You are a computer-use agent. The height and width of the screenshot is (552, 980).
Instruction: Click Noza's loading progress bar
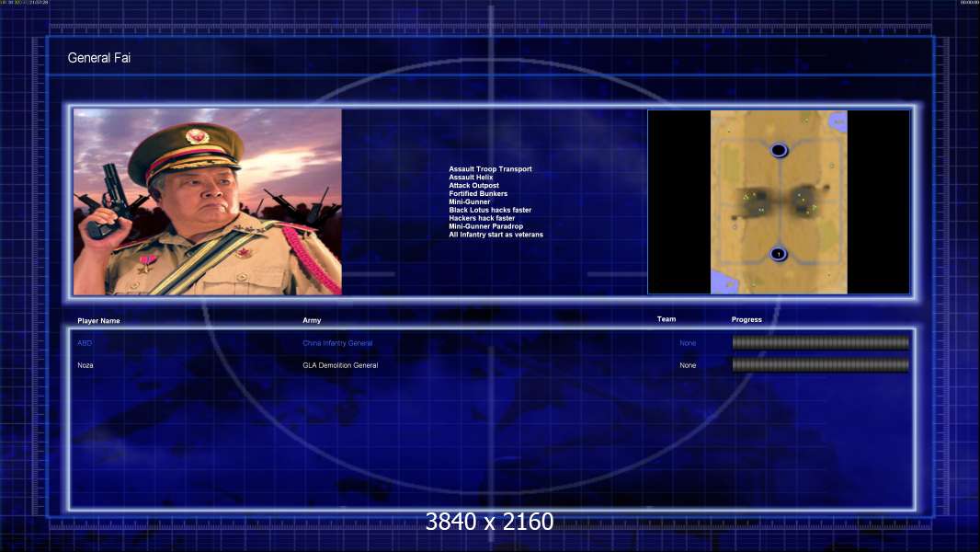click(x=821, y=365)
